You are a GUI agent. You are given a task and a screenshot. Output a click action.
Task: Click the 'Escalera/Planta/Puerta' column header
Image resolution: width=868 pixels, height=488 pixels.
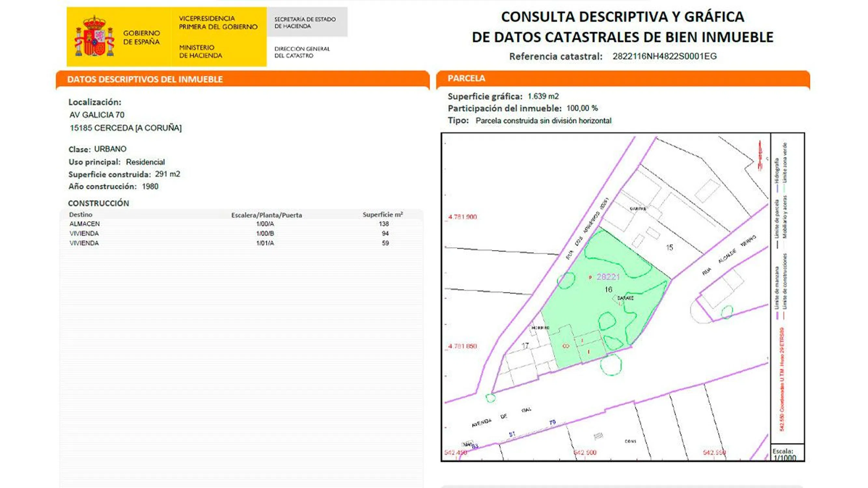pyautogui.click(x=266, y=215)
